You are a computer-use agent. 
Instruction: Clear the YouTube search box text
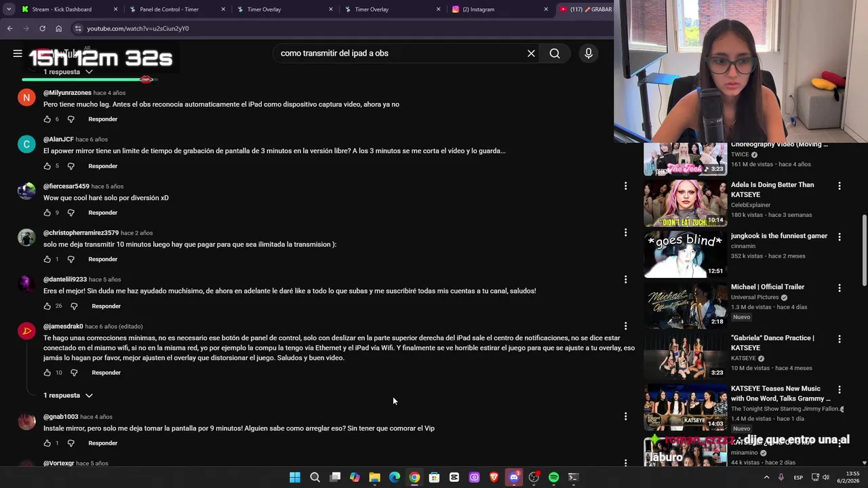(x=531, y=53)
